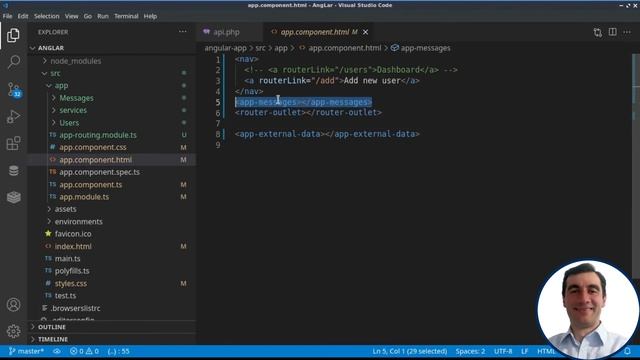Open styles.css file

pyautogui.click(x=71, y=283)
